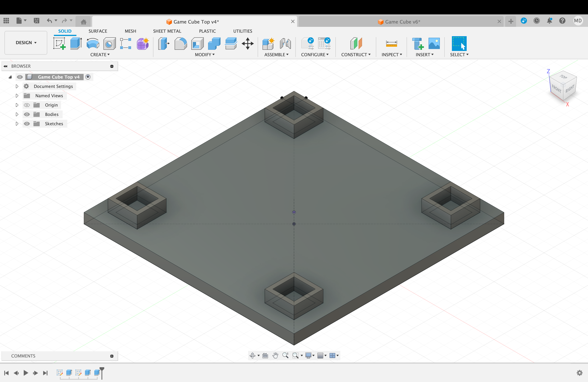
Task: Toggle visibility of Bodies folder
Action: (x=27, y=114)
